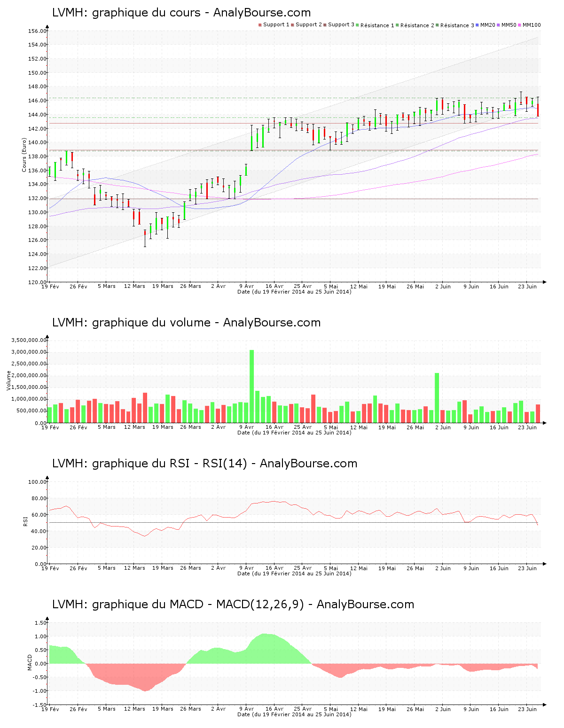Pick the MM50 legend entry
564x728 pixels.
pos(507,25)
